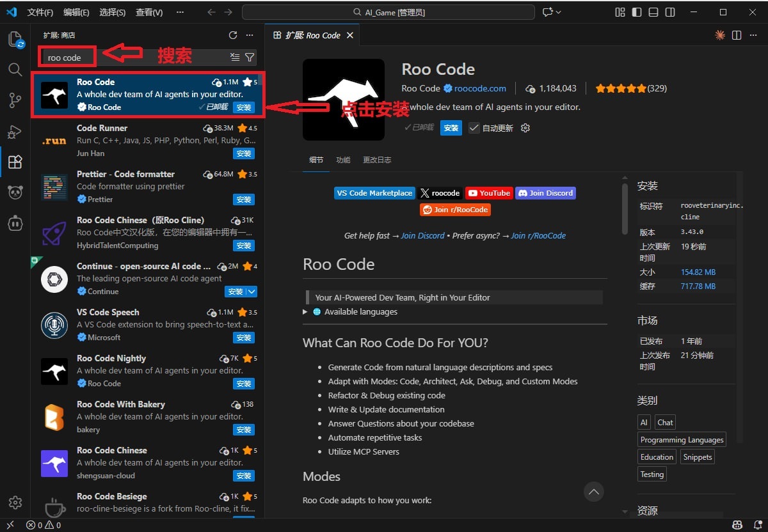Open the Search view in activity bar

coord(15,69)
